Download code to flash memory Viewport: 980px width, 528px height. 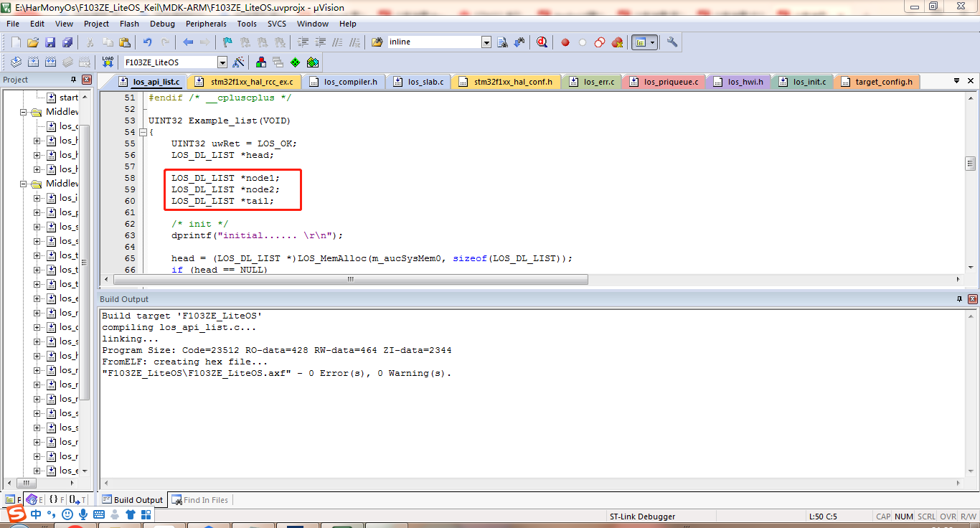[107, 62]
